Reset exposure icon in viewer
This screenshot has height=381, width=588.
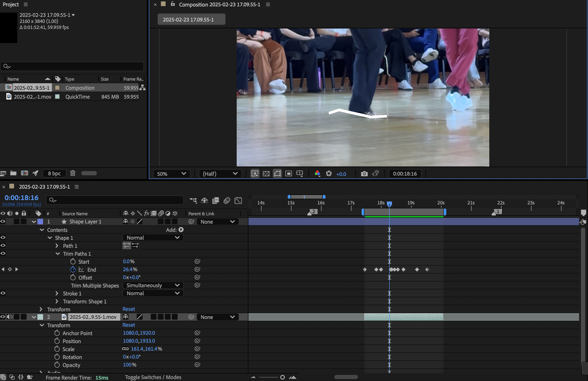329,174
